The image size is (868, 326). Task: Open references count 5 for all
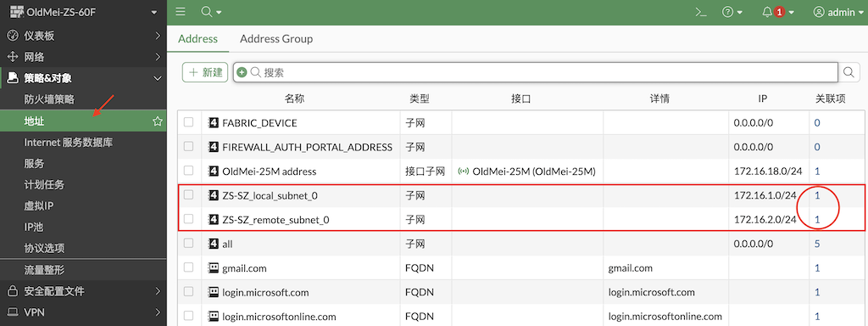[x=817, y=244]
